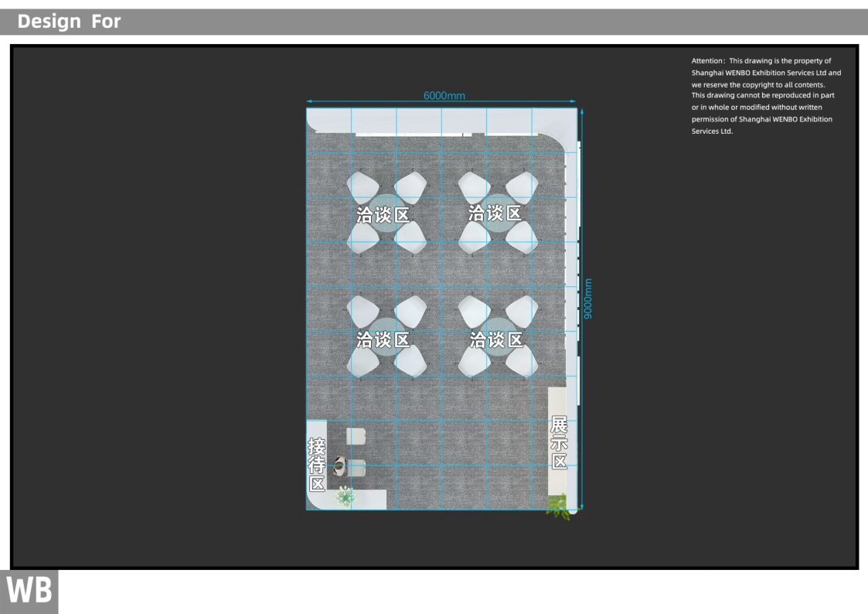The image size is (868, 614).
Task: Click the 6000mm width dimension text
Action: (x=444, y=96)
